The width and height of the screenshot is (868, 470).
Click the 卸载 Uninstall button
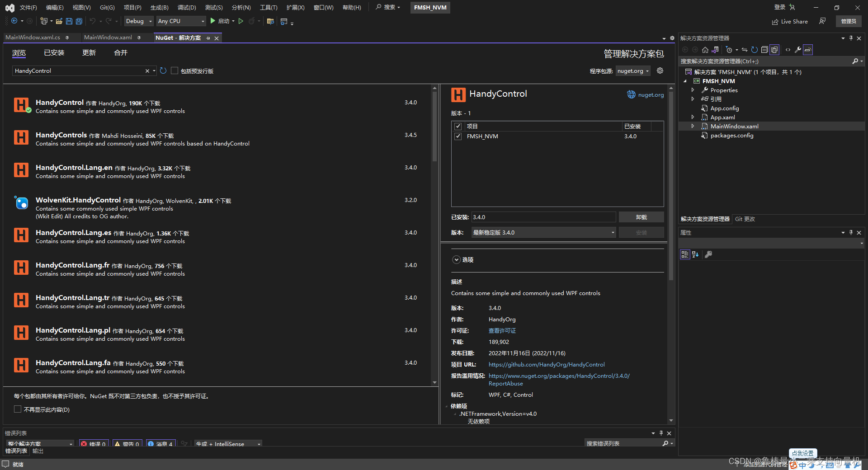pyautogui.click(x=641, y=217)
